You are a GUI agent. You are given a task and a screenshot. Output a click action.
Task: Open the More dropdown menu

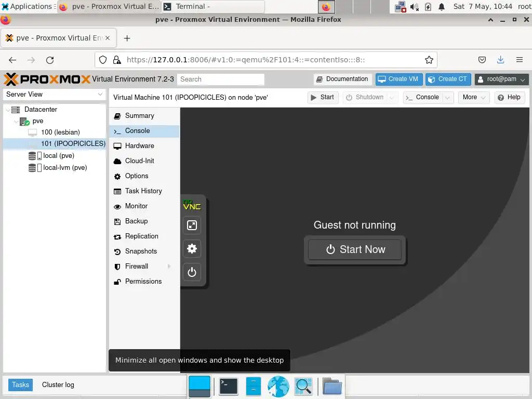(x=474, y=97)
